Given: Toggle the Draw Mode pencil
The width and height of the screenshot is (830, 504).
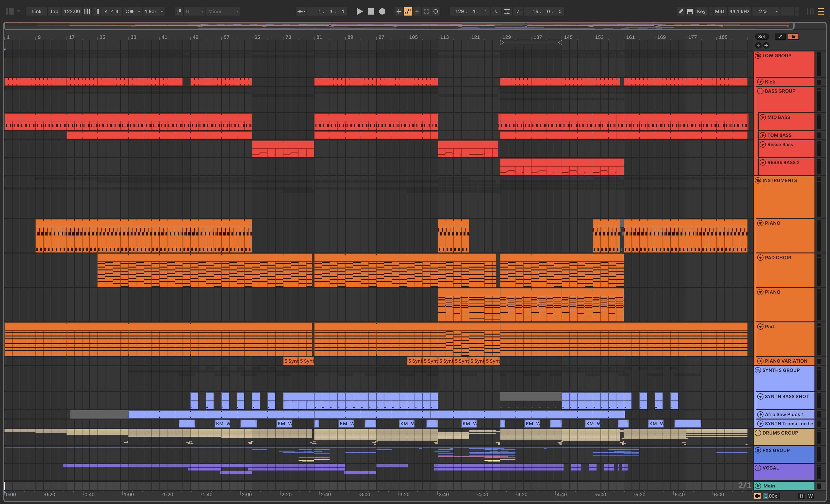Looking at the screenshot, I should tap(681, 11).
